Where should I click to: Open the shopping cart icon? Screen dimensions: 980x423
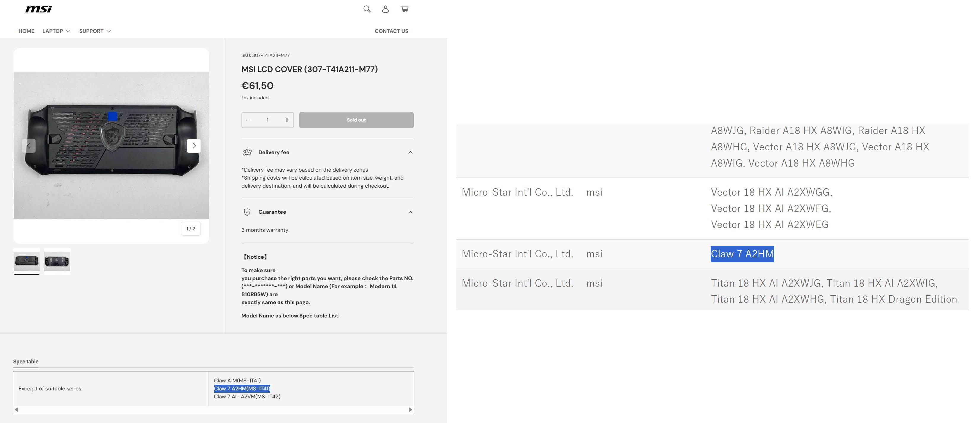coord(404,9)
